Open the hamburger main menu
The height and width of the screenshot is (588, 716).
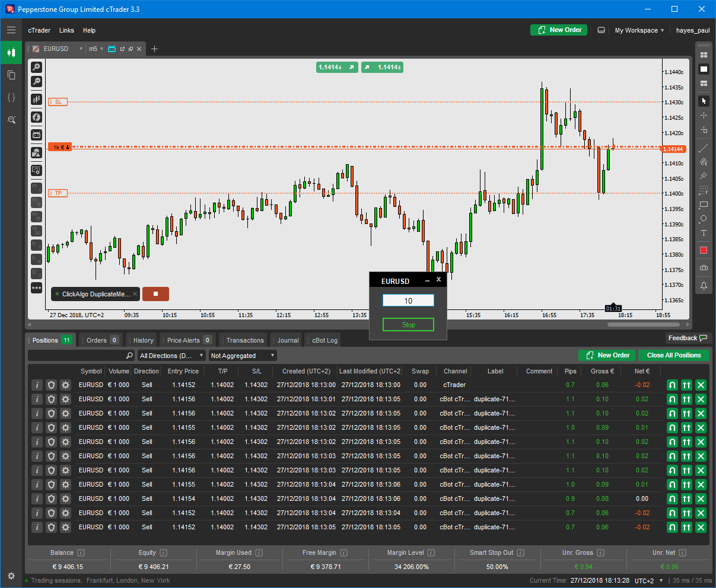11,30
